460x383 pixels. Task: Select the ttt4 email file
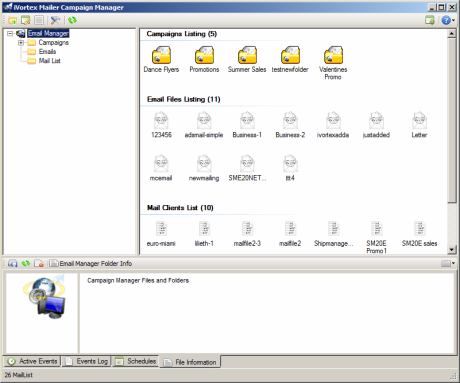tap(290, 168)
